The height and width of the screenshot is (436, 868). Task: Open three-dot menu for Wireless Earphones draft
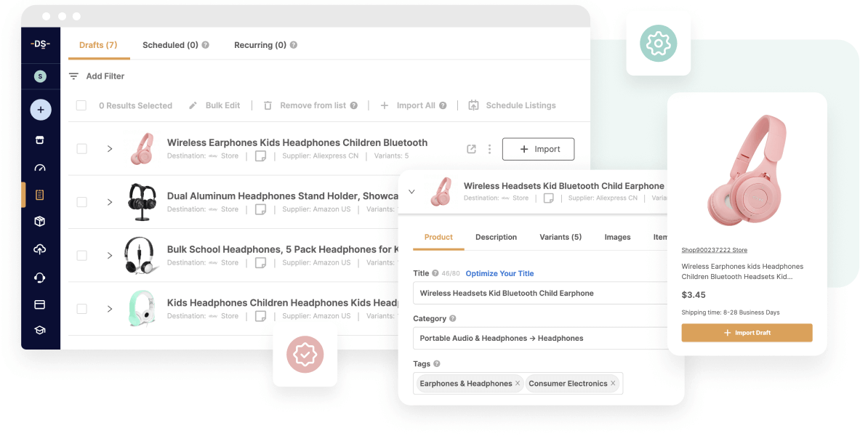(489, 149)
